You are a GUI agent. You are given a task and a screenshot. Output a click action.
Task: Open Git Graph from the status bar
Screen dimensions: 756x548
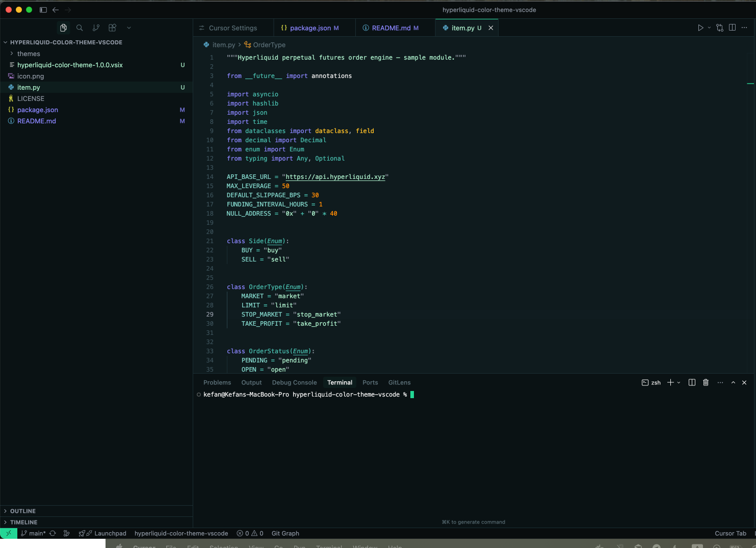pos(285,533)
